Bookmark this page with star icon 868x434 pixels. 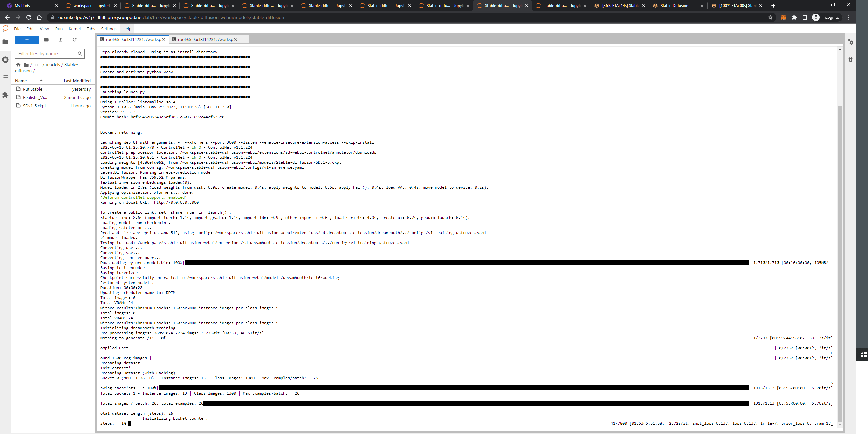click(x=770, y=17)
